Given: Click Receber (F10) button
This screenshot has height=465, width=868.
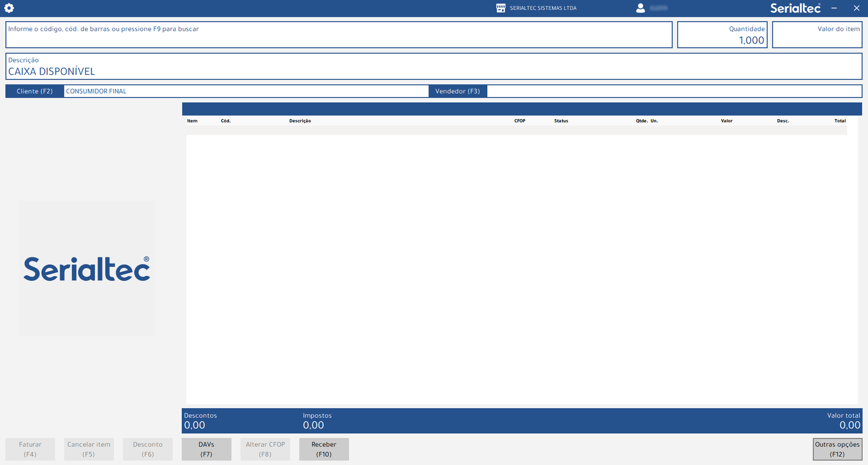Looking at the screenshot, I should pos(324,449).
